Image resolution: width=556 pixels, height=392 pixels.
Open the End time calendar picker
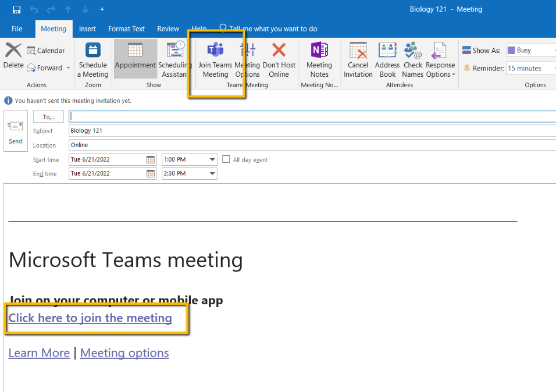pos(151,173)
